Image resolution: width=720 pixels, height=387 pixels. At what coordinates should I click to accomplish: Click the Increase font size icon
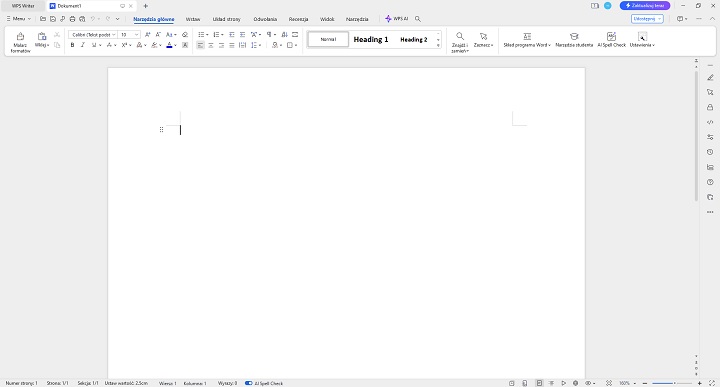tap(147, 34)
